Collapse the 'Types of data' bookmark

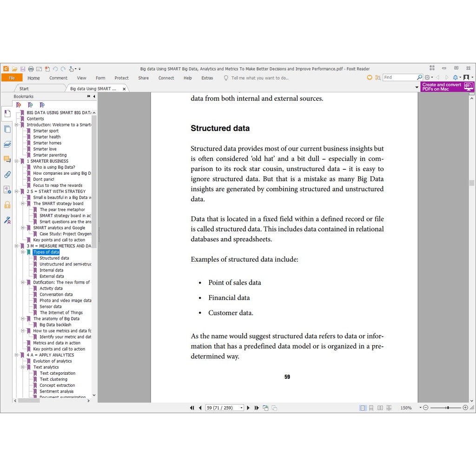pyautogui.click(x=23, y=252)
